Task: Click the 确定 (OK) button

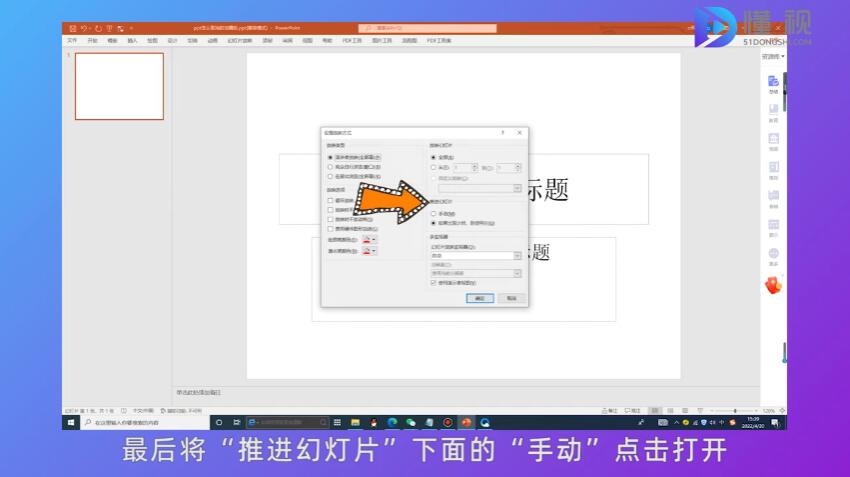Action: (480, 298)
